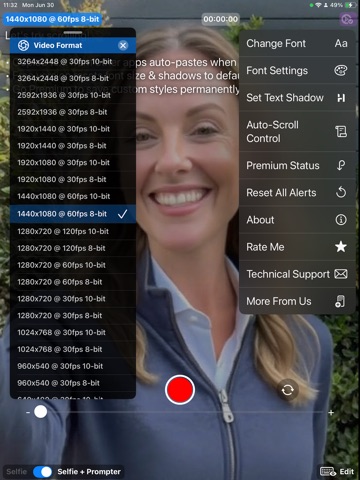Click the battery status icon
The height and width of the screenshot is (480, 360).
[350, 5]
